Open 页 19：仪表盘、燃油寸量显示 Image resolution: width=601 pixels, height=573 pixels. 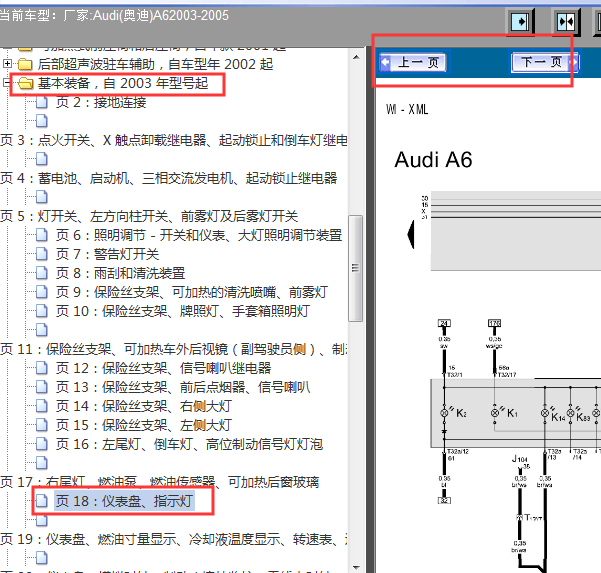(x=174, y=539)
